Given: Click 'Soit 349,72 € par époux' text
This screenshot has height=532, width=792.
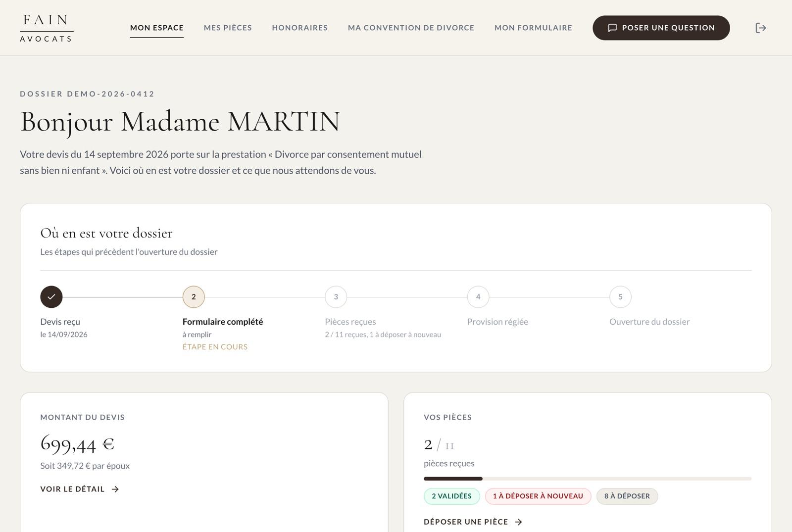Looking at the screenshot, I should coord(85,466).
